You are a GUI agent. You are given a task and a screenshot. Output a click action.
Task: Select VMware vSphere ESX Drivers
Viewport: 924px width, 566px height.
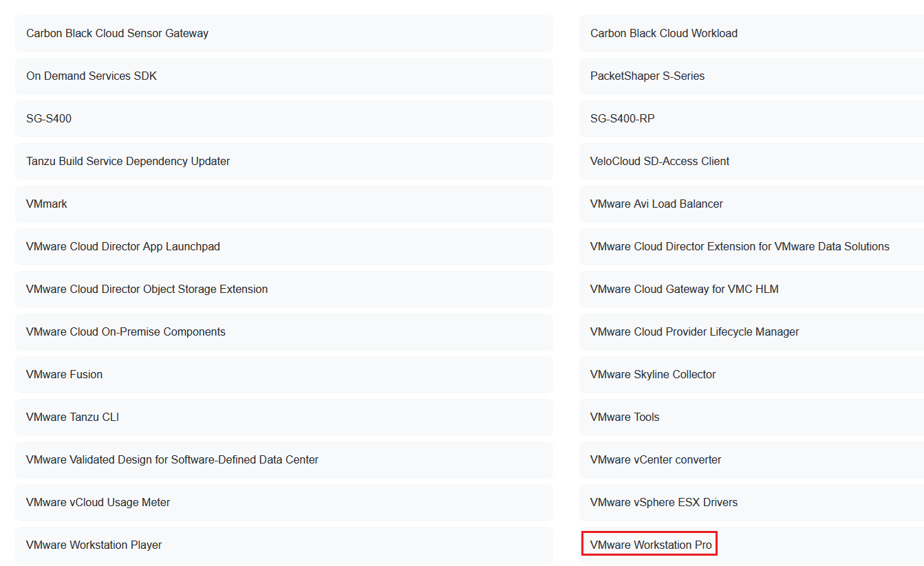(751, 503)
